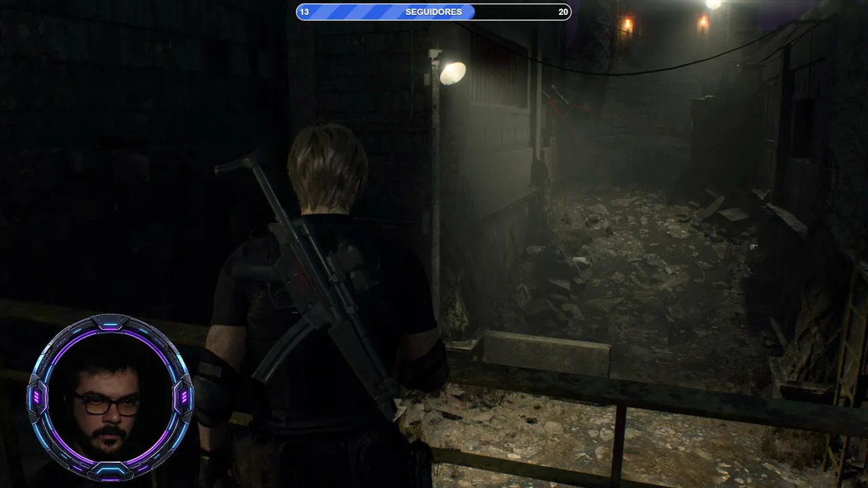Click the follower goal number 20
The height and width of the screenshot is (488, 868).
click(563, 12)
